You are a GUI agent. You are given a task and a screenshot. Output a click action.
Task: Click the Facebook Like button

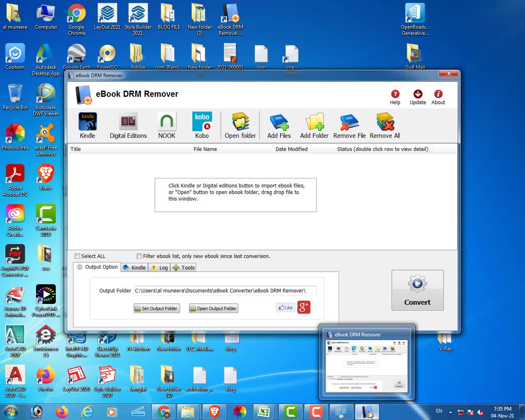click(285, 308)
